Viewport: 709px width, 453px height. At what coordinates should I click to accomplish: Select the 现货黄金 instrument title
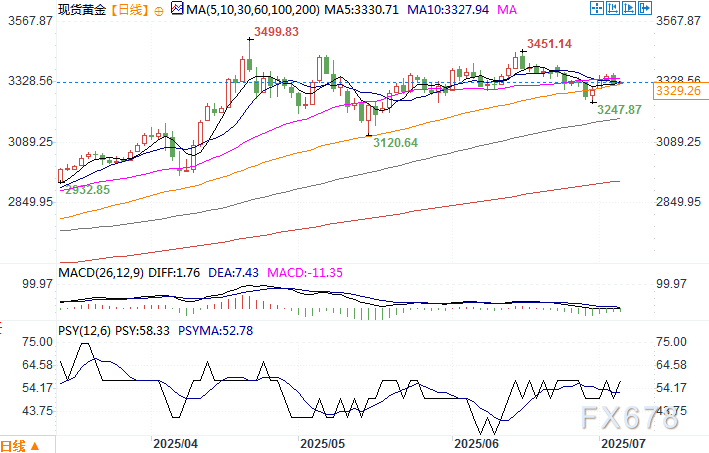pos(81,11)
